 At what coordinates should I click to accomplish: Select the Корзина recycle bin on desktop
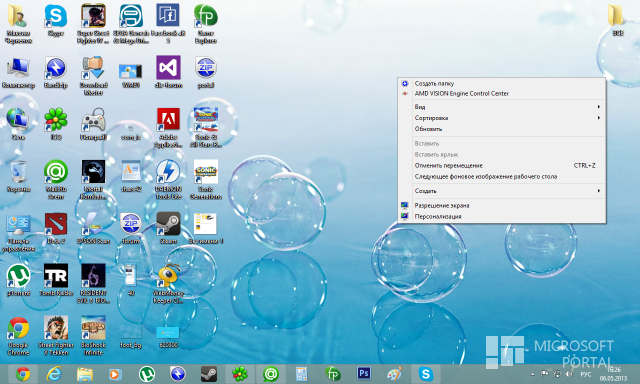(x=18, y=176)
